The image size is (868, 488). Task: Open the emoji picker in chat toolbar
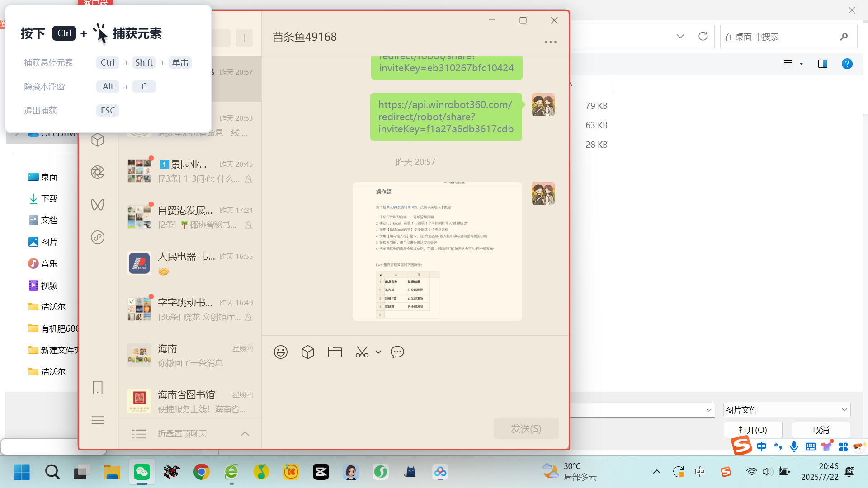(x=281, y=352)
